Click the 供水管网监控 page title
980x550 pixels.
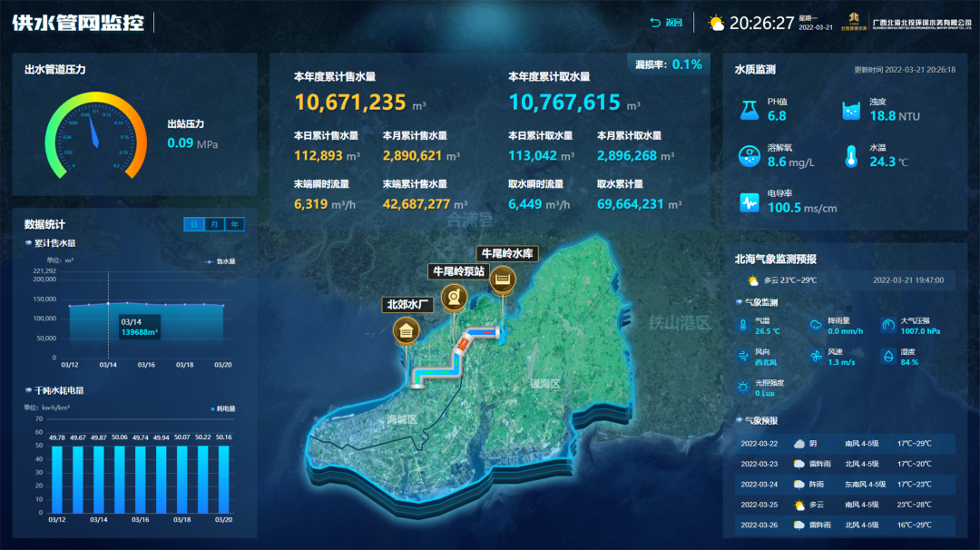pyautogui.click(x=78, y=23)
